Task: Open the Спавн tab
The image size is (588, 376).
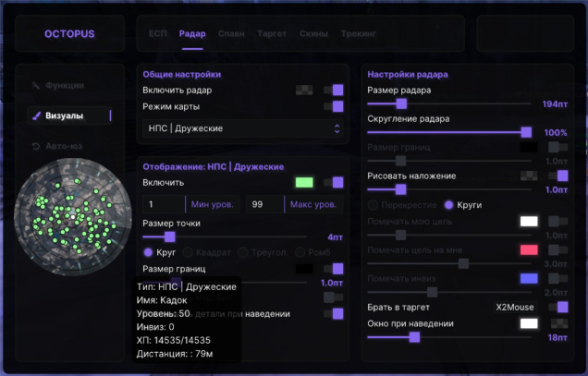Action: 231,34
